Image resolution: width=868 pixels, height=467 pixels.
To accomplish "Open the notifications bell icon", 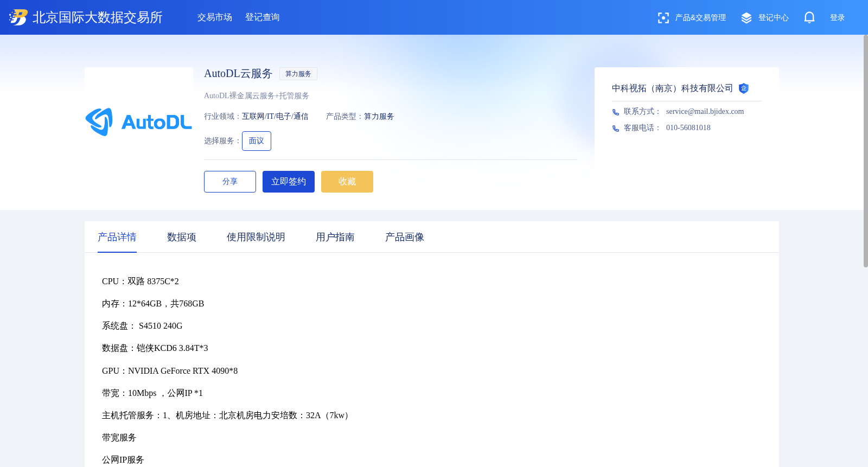I will pyautogui.click(x=809, y=18).
